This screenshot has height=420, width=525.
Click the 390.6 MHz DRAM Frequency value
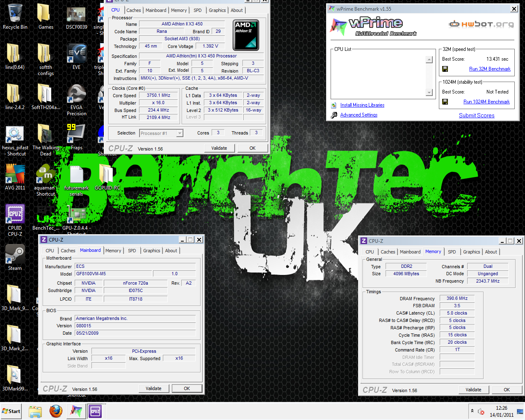457,298
